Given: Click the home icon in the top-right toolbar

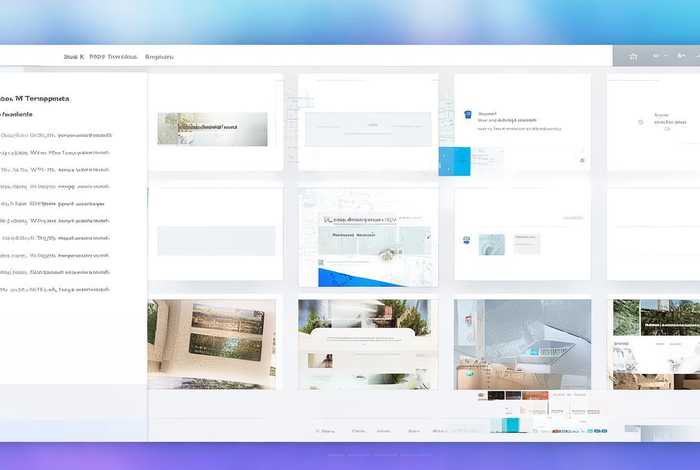Looking at the screenshot, I should coord(632,57).
